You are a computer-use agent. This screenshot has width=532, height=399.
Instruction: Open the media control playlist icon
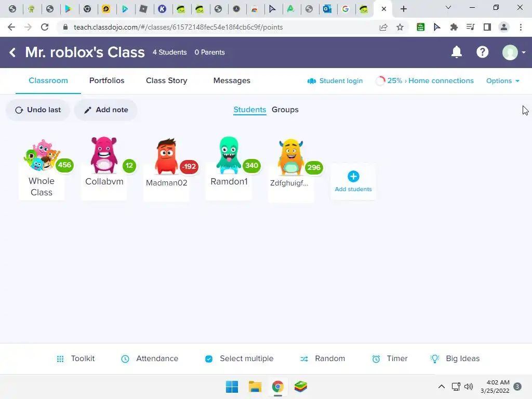(470, 27)
